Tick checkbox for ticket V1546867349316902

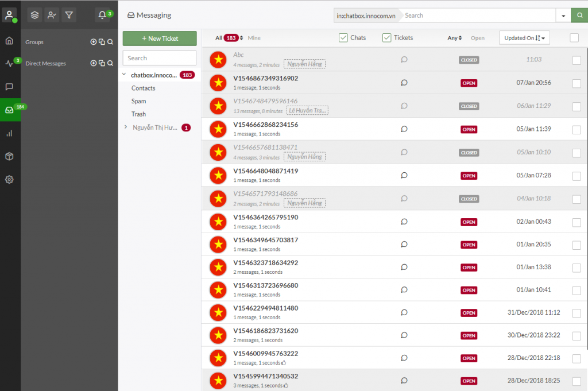coord(577,83)
